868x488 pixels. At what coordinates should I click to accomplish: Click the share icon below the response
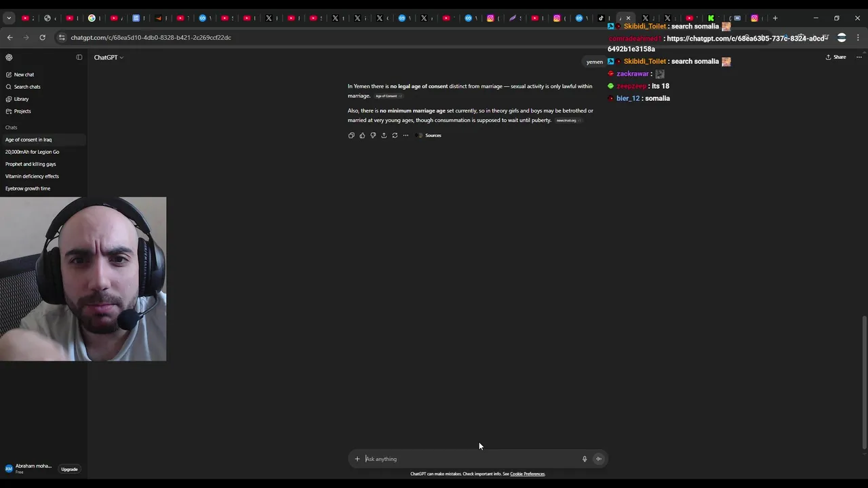tap(384, 136)
